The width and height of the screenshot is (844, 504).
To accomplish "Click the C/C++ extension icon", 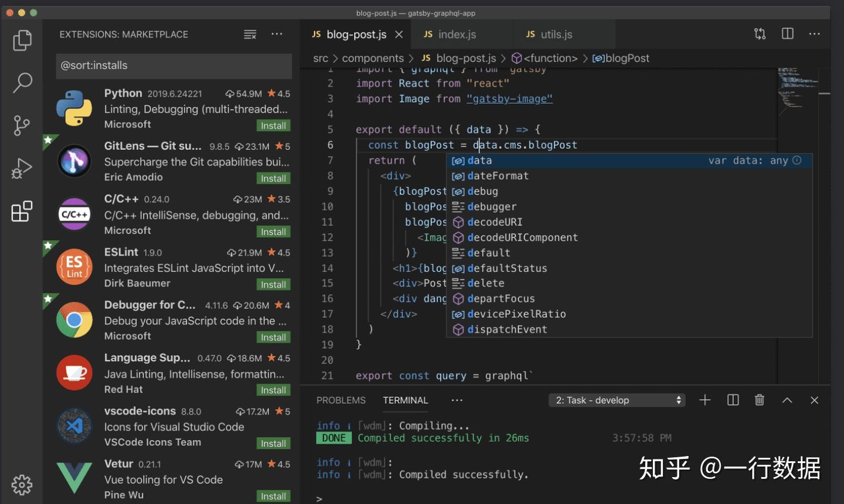I will [x=74, y=214].
